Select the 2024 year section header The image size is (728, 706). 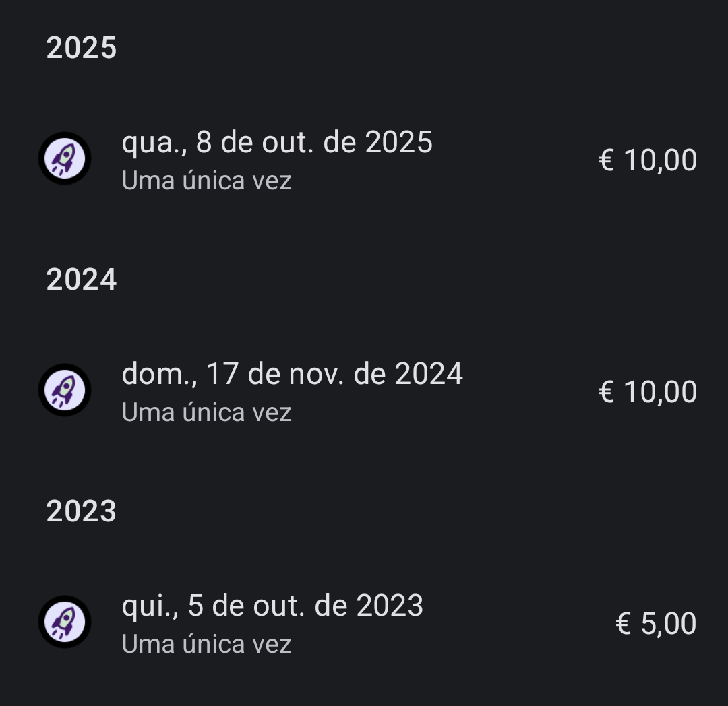click(82, 280)
